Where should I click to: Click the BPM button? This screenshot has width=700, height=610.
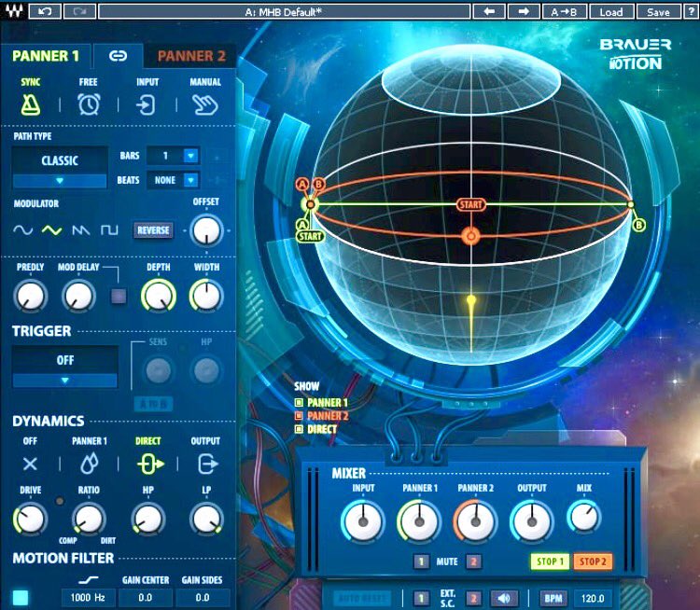pyautogui.click(x=553, y=598)
